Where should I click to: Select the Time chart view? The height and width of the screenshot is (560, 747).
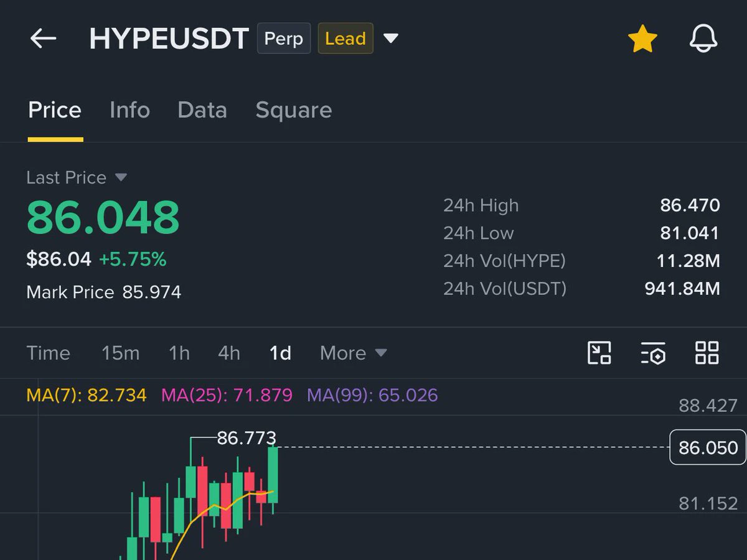point(48,353)
